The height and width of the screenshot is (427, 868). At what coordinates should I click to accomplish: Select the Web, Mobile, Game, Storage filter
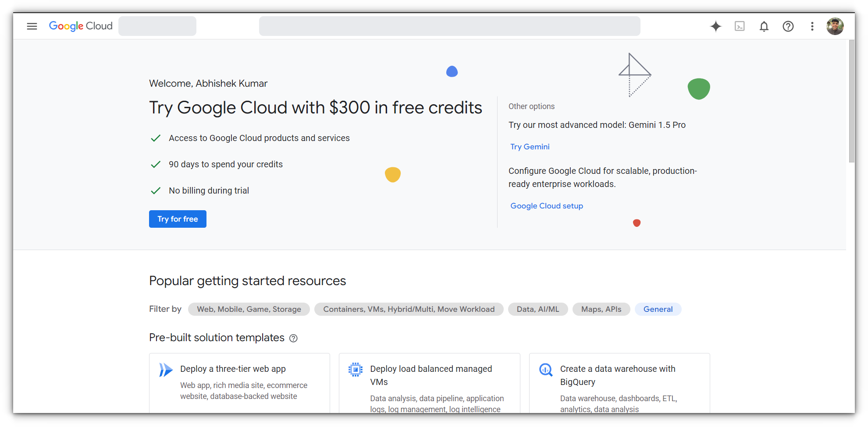point(249,309)
